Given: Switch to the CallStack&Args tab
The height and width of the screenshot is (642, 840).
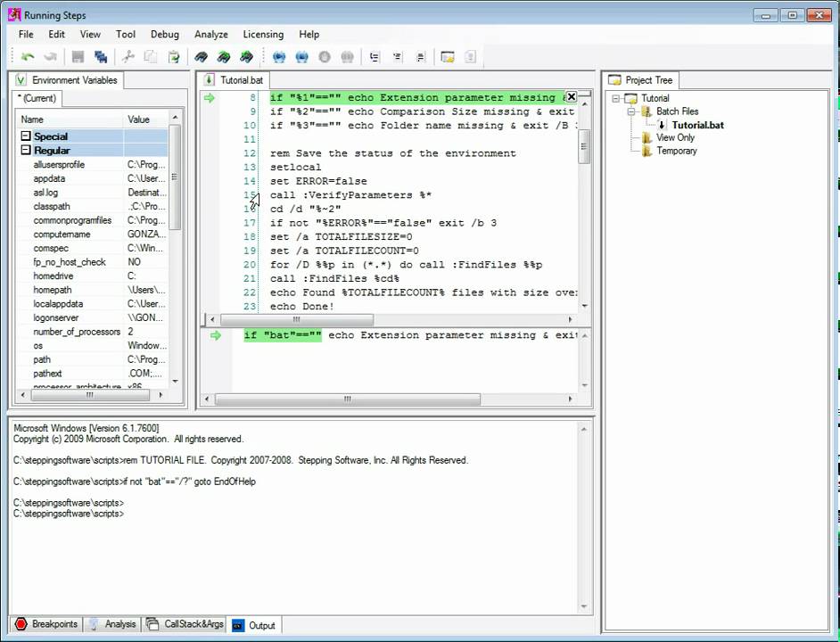Looking at the screenshot, I should pos(185,624).
